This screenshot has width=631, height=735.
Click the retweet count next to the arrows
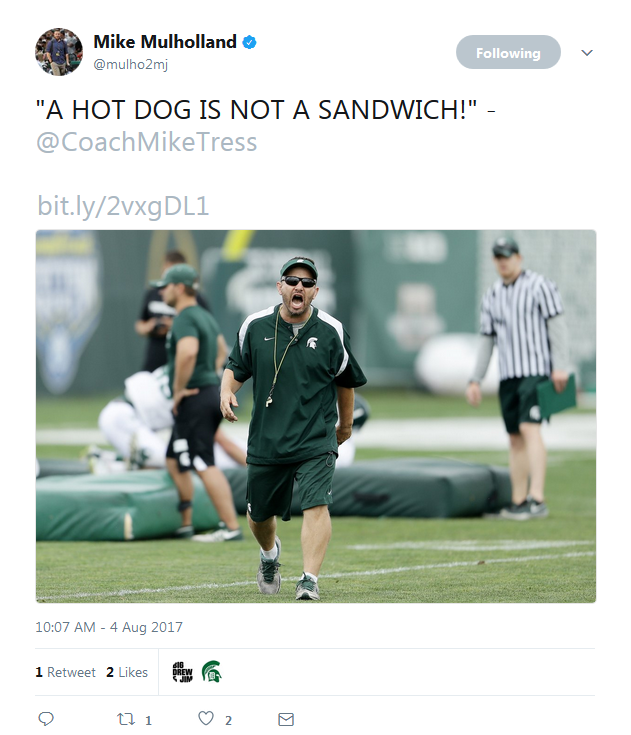(148, 720)
